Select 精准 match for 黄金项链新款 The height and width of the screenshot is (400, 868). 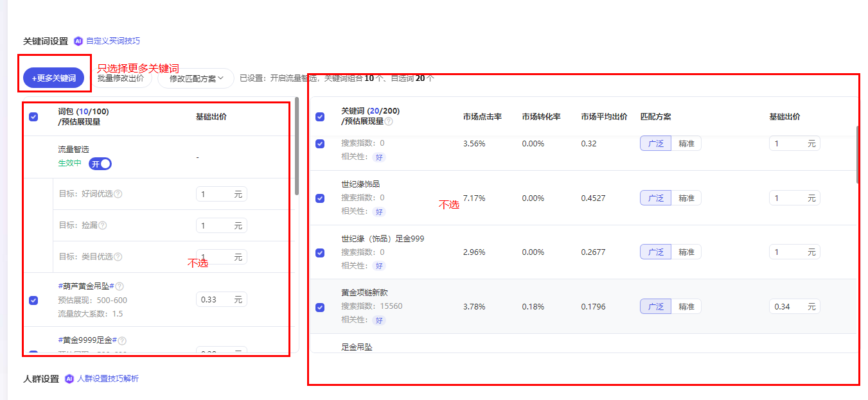[686, 307]
